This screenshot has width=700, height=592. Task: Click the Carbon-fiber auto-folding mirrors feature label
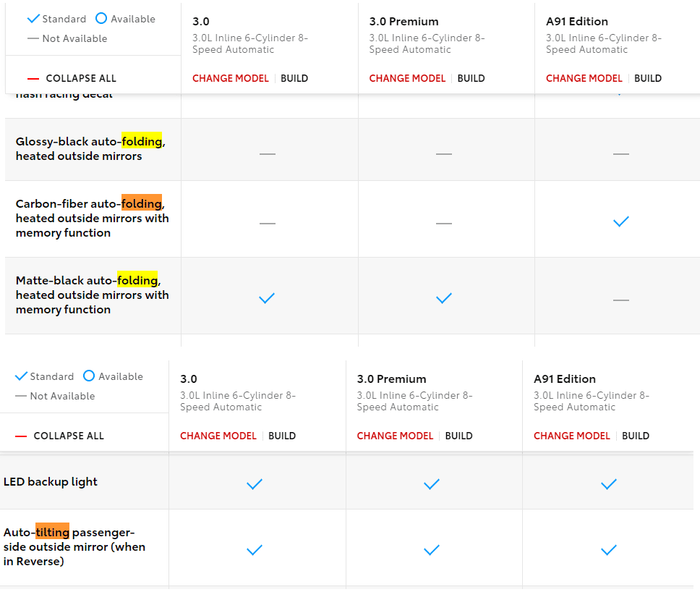tap(93, 219)
